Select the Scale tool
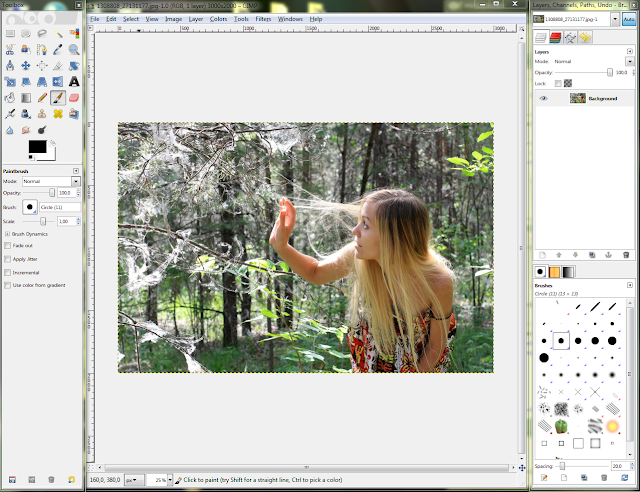This screenshot has height=492, width=640. point(10,82)
